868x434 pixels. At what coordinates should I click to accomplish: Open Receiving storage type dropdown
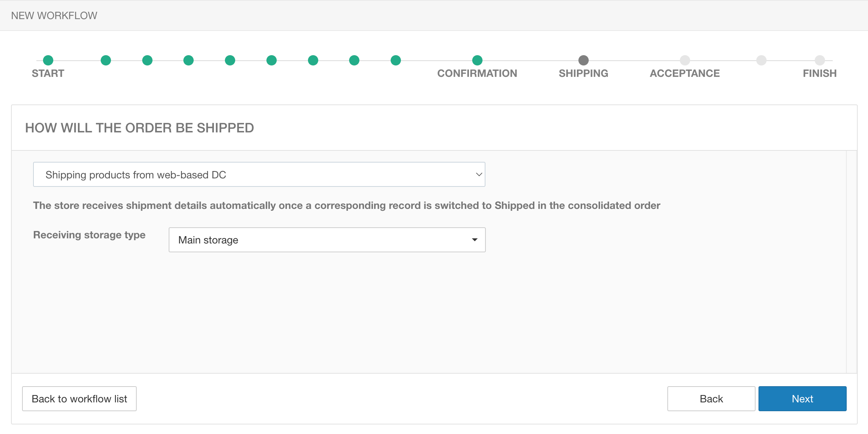pyautogui.click(x=327, y=240)
